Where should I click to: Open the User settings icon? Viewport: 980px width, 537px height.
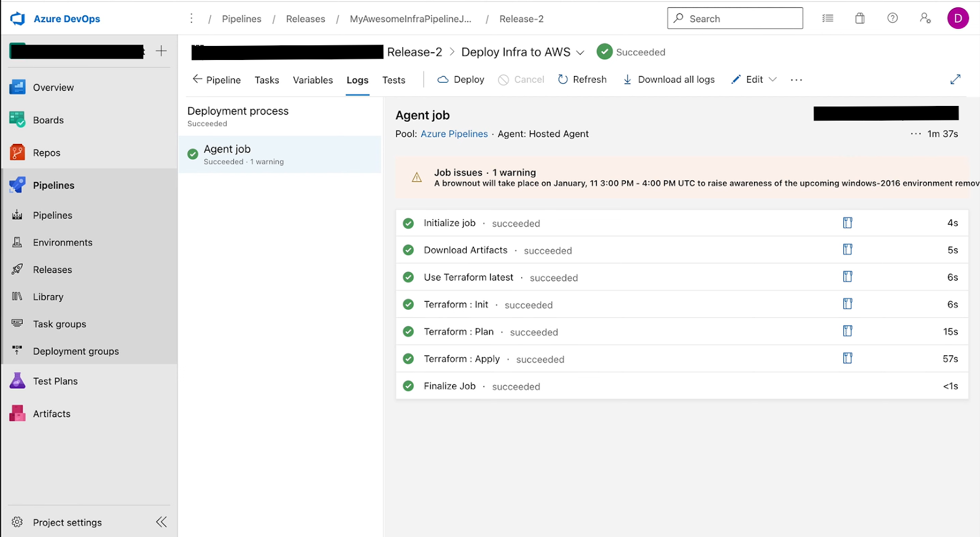tap(925, 18)
